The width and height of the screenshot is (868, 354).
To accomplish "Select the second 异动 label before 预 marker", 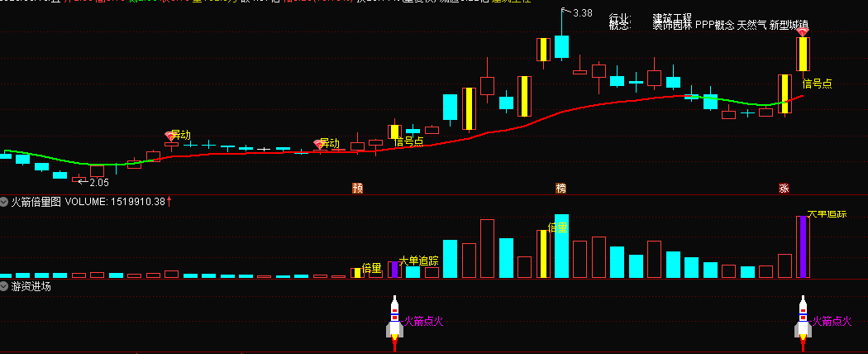I will 330,143.
